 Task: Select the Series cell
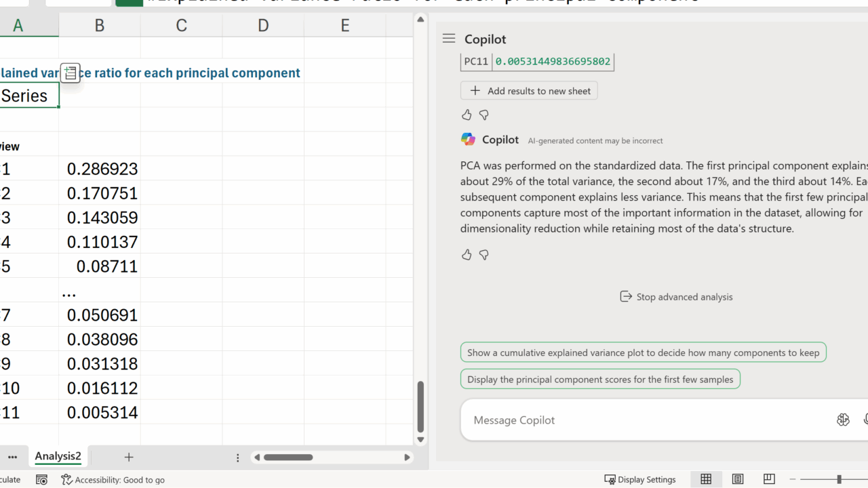(29, 96)
